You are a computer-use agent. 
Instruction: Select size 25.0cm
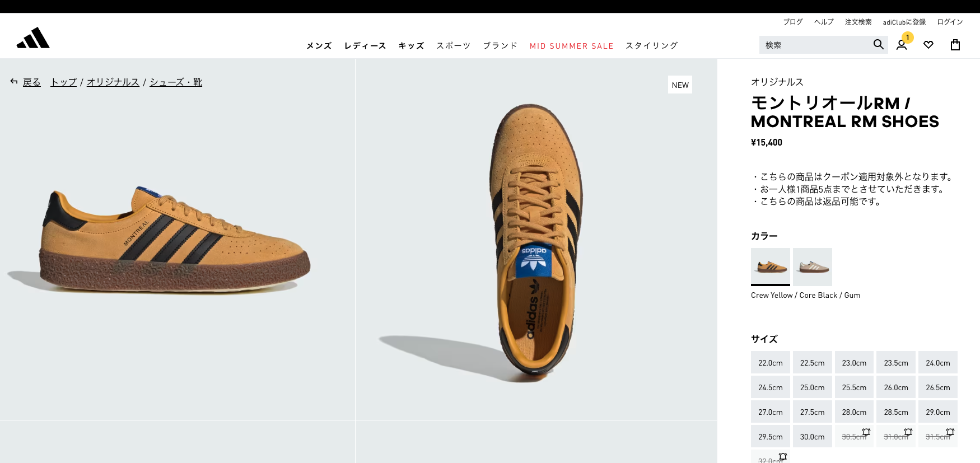813,387
